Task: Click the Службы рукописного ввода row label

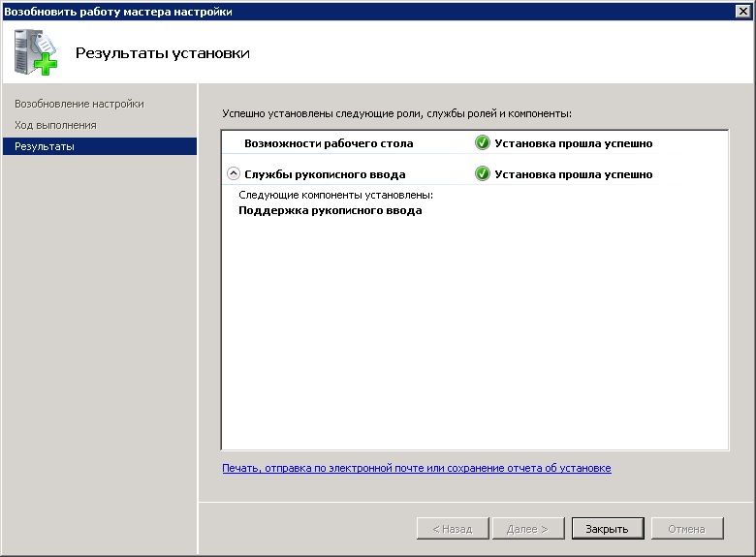Action: 325,174
